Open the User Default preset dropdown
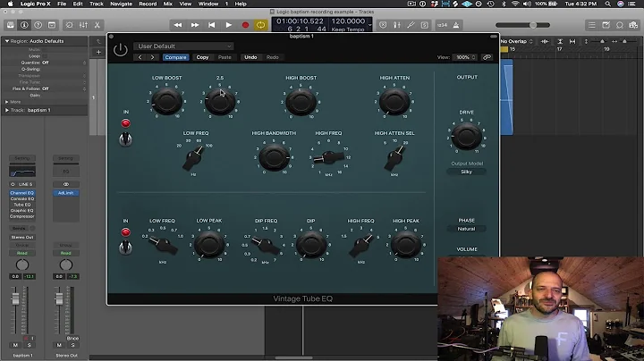Viewport: 644px width, 361px height. click(183, 46)
